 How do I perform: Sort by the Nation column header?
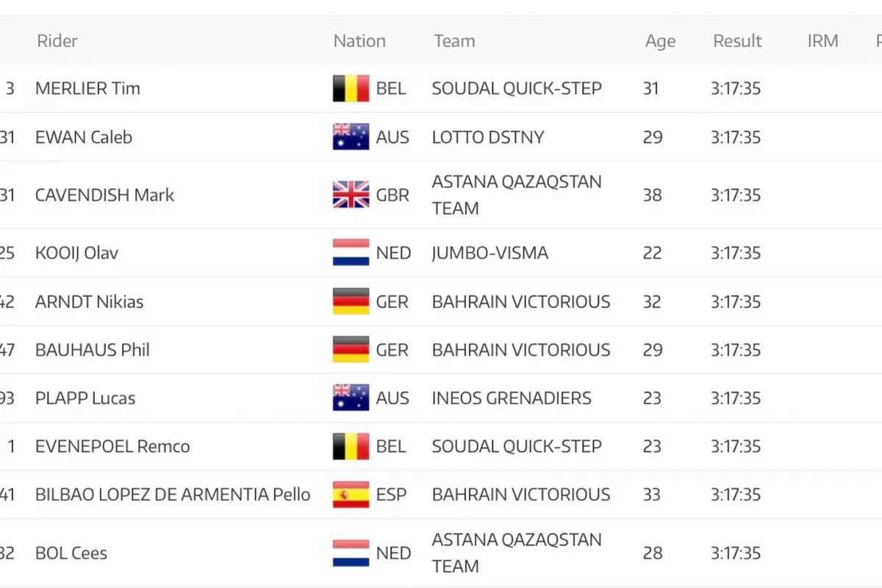click(359, 41)
